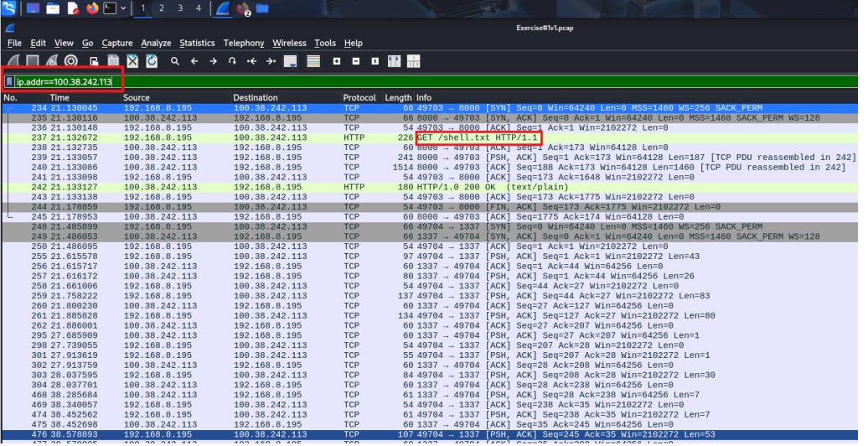This screenshot has width=868, height=446.
Task: Select packet 242 HTTP/1.0 200 OK row
Action: [429, 187]
